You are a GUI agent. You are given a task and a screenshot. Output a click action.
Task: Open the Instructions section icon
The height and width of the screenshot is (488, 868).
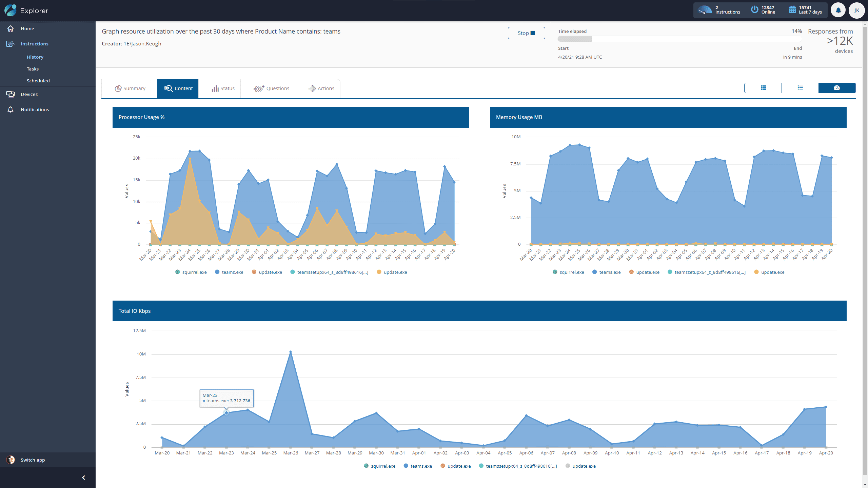click(11, 44)
